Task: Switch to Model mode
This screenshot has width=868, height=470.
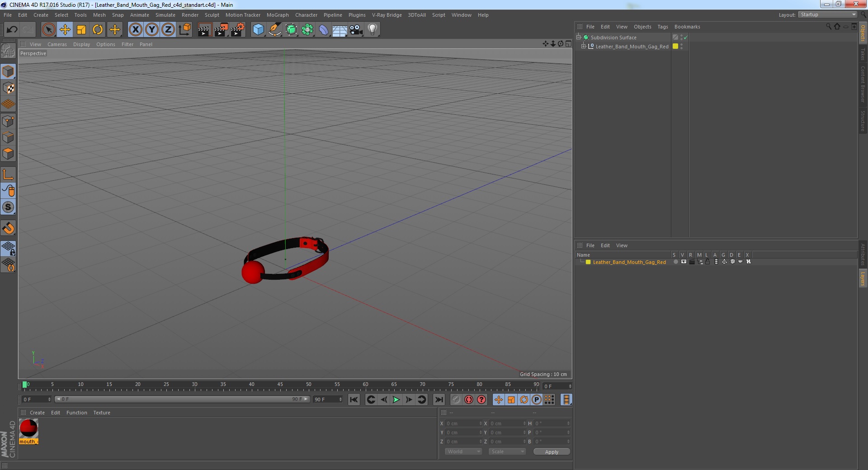Action: point(8,71)
